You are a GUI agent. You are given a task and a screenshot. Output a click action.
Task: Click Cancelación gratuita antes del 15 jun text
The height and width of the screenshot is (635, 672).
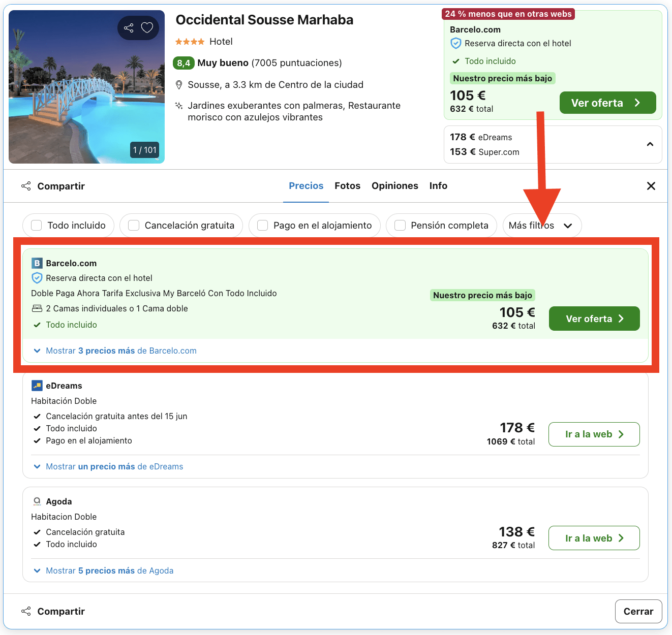(x=116, y=416)
